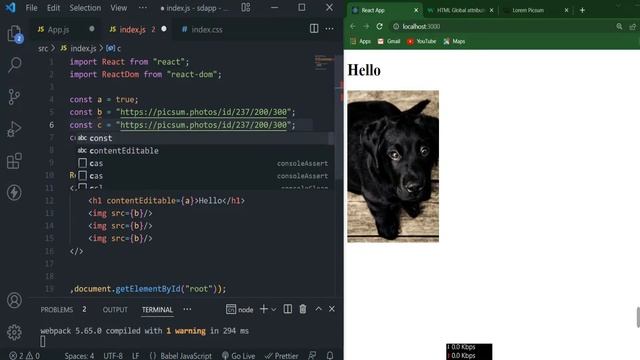Open the lightning bolt extension icon
Viewport: 640px width, 360px height.
pos(14,192)
